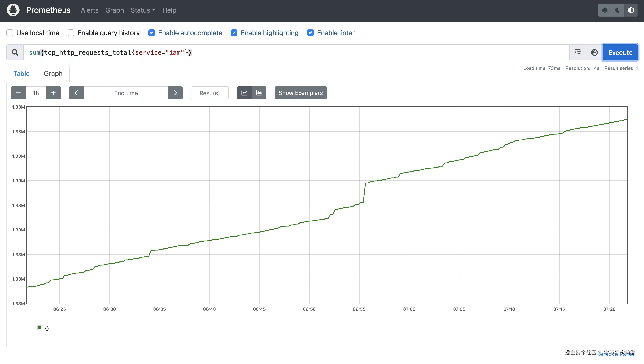Switch to the Table tab
The image size is (644, 364).
(22, 74)
